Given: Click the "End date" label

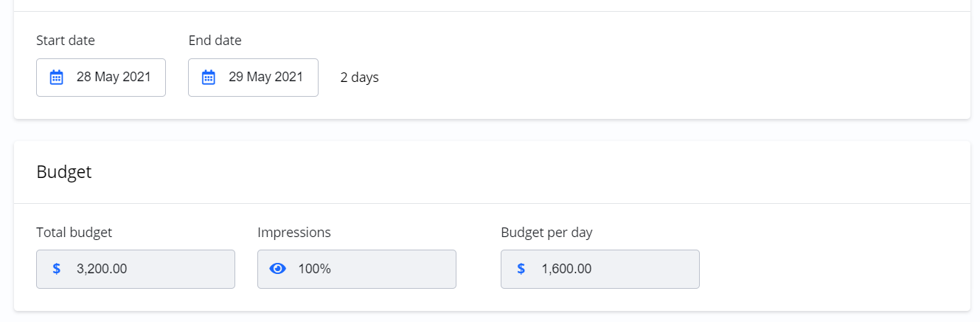Looking at the screenshot, I should click(215, 41).
